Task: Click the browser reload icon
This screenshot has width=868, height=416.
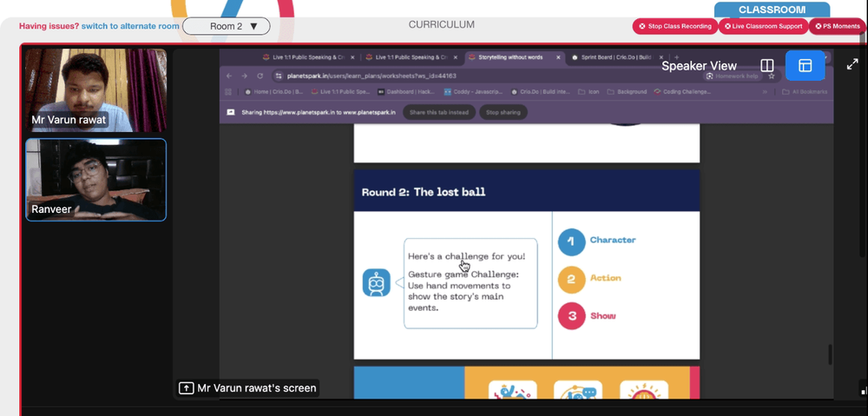Action: (x=260, y=76)
